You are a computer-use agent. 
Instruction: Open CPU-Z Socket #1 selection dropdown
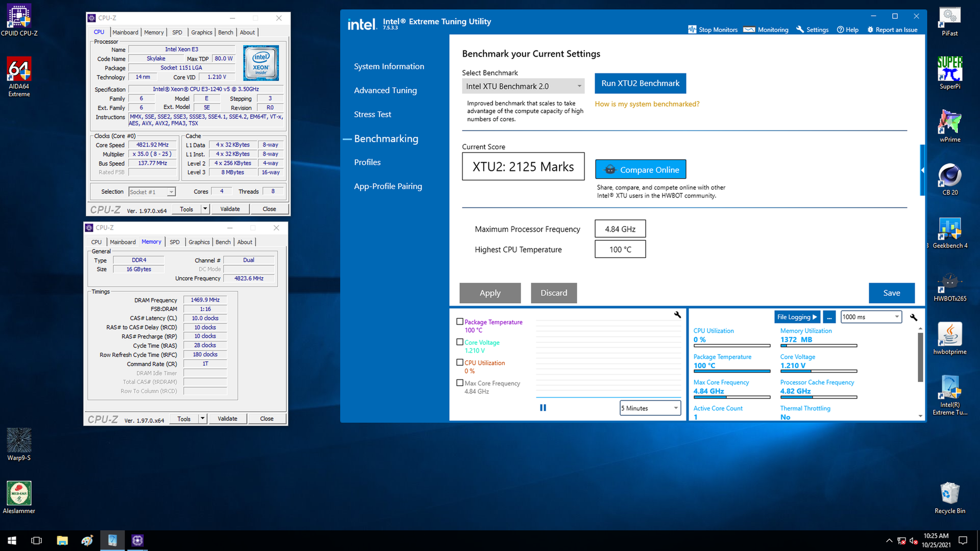pos(152,192)
